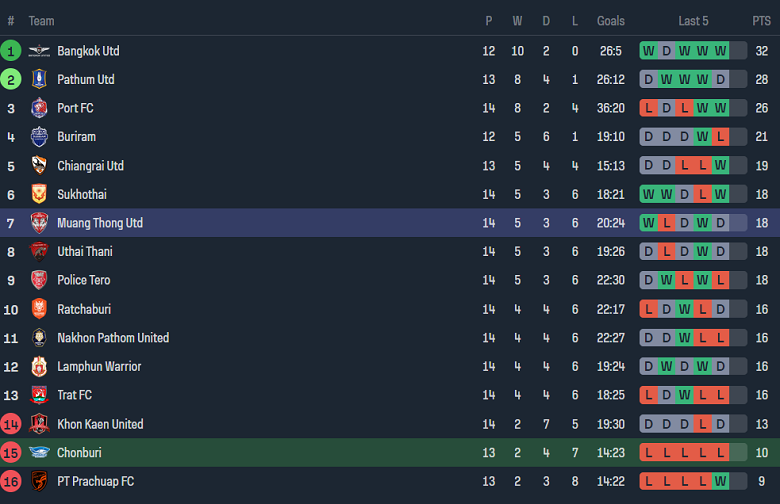Click Bangkok Utd's rank 1 green badge
Image resolution: width=780 pixels, height=504 pixels.
(11, 51)
